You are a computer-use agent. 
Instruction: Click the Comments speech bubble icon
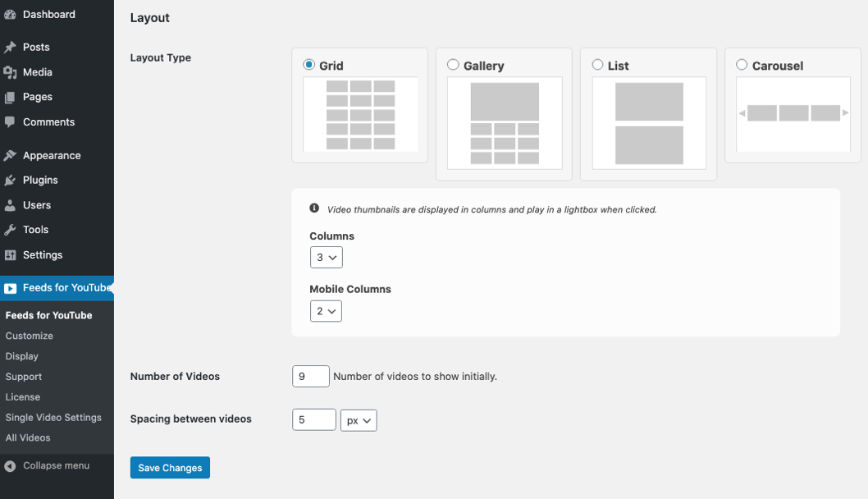[x=10, y=122]
